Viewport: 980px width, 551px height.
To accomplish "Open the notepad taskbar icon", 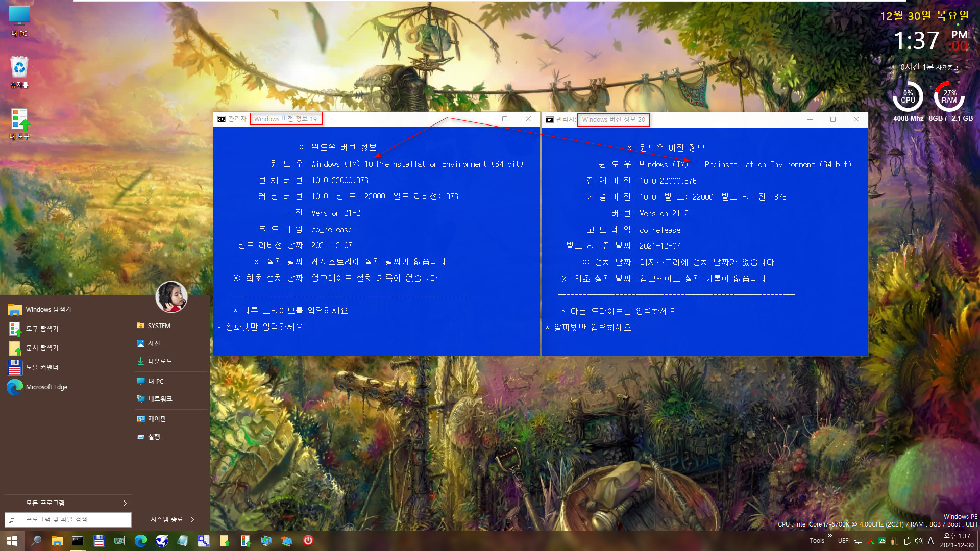I will [x=182, y=541].
